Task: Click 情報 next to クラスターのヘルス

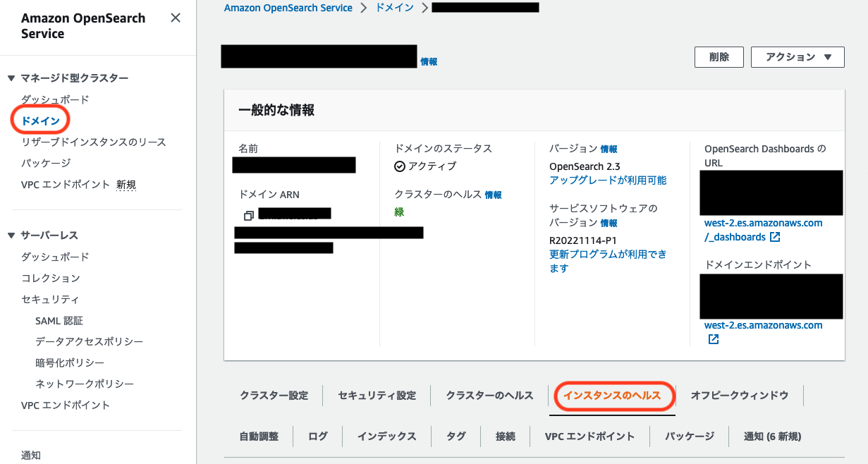Action: point(494,195)
